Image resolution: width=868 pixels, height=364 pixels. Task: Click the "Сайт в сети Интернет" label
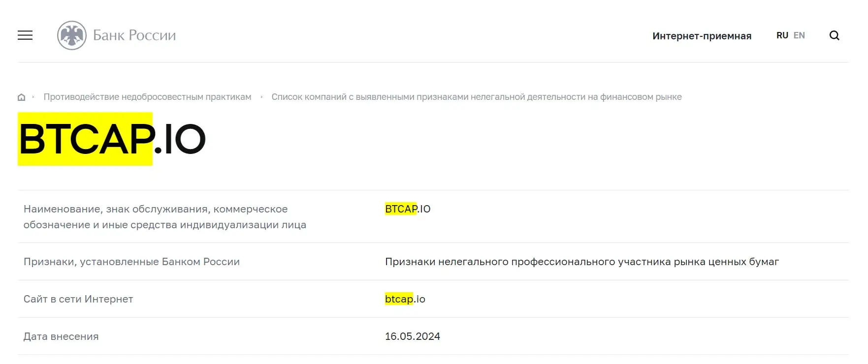click(78, 299)
